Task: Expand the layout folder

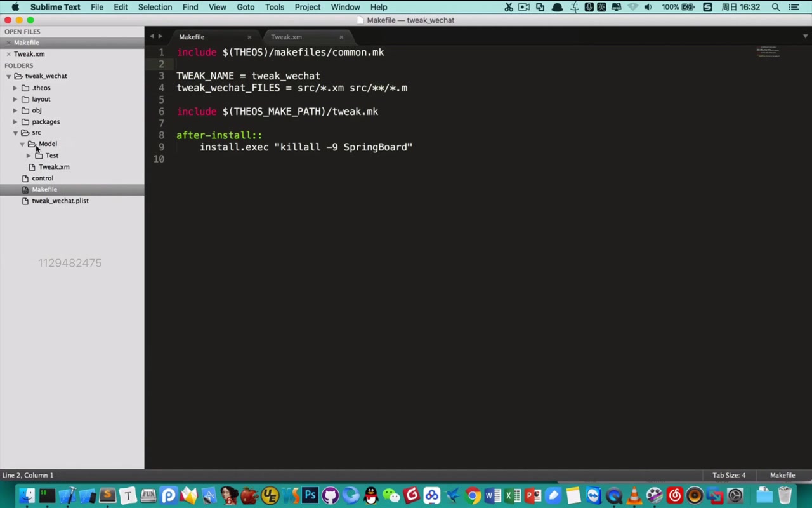Action: tap(15, 99)
